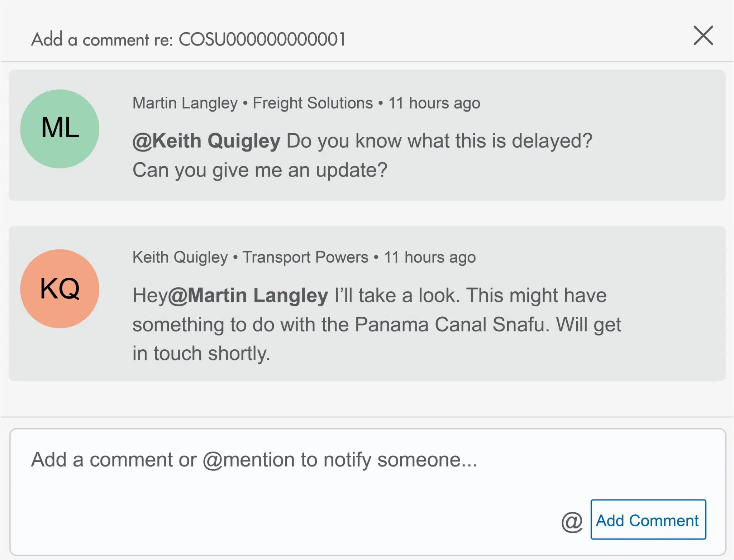Click "Do you know what this is delayed?"
Screen dimensions: 734x560
click(439, 141)
